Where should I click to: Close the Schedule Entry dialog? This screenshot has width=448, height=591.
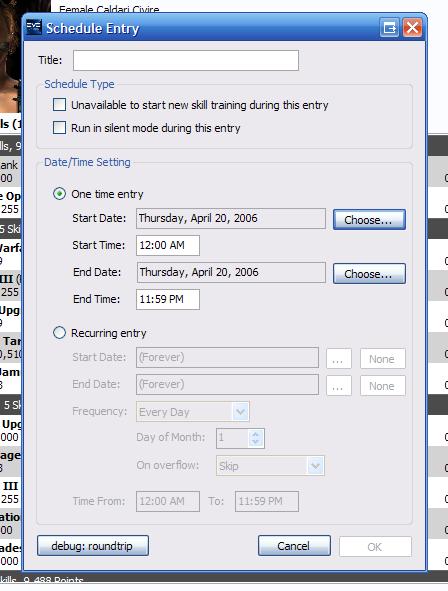(x=412, y=28)
